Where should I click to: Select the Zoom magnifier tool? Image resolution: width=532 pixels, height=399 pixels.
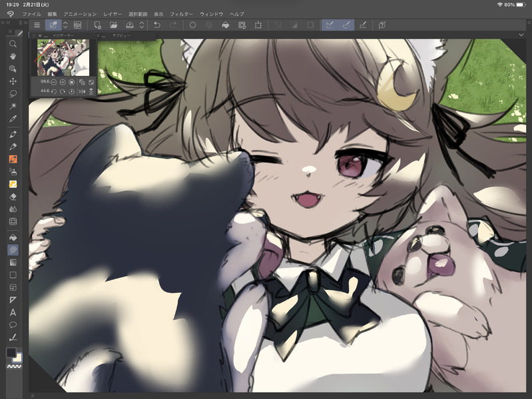13,44
